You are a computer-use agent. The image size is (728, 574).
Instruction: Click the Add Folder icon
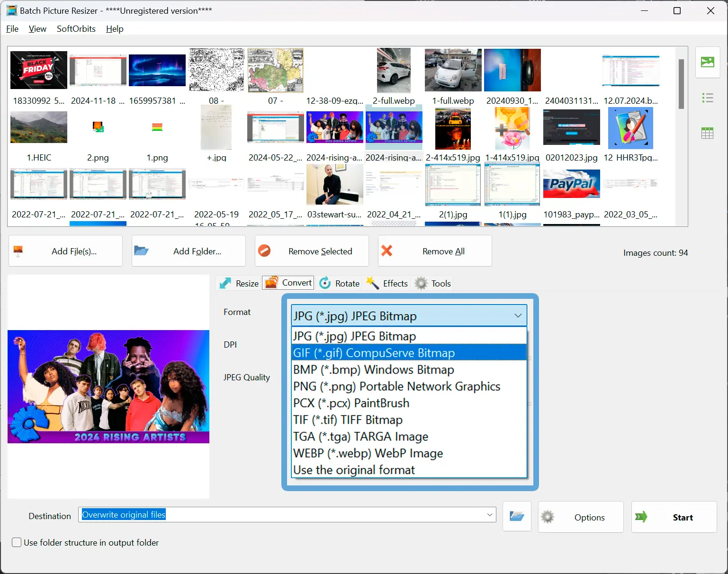point(141,251)
